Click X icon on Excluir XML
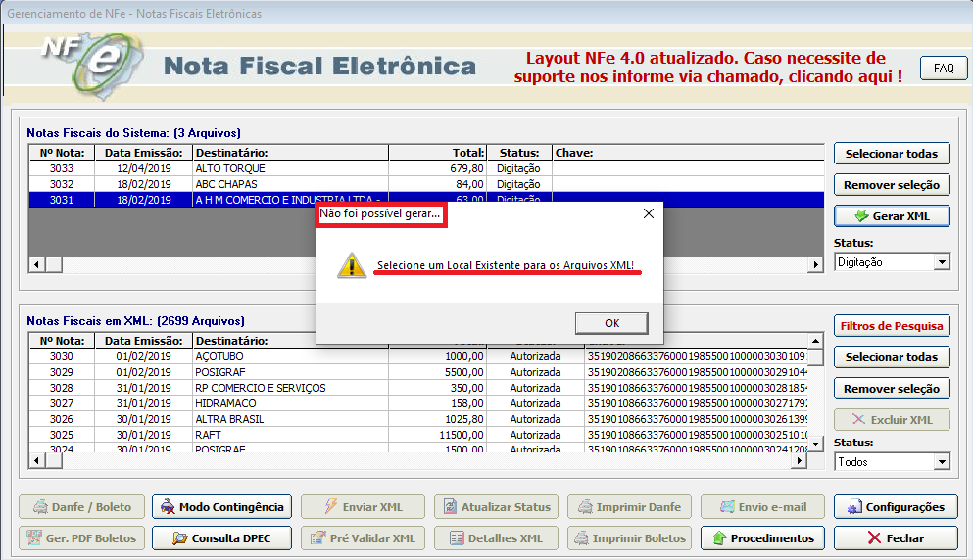Screen dimensions: 973x560 (858, 419)
